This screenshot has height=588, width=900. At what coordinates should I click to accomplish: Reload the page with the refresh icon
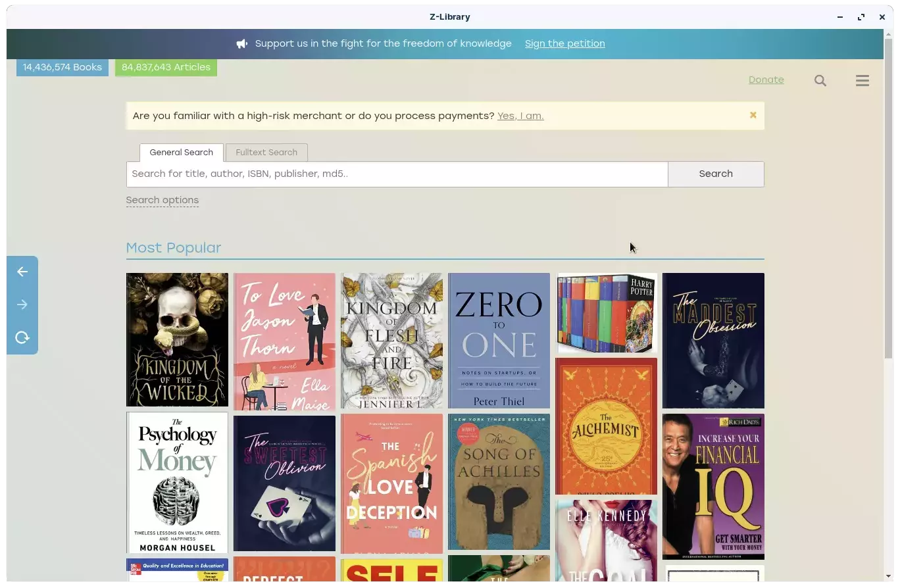(22, 337)
